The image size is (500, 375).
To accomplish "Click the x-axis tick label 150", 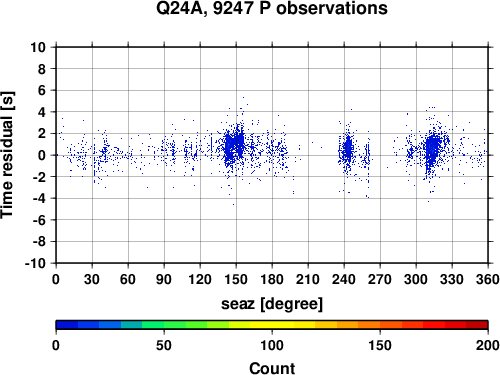I will tap(236, 279).
